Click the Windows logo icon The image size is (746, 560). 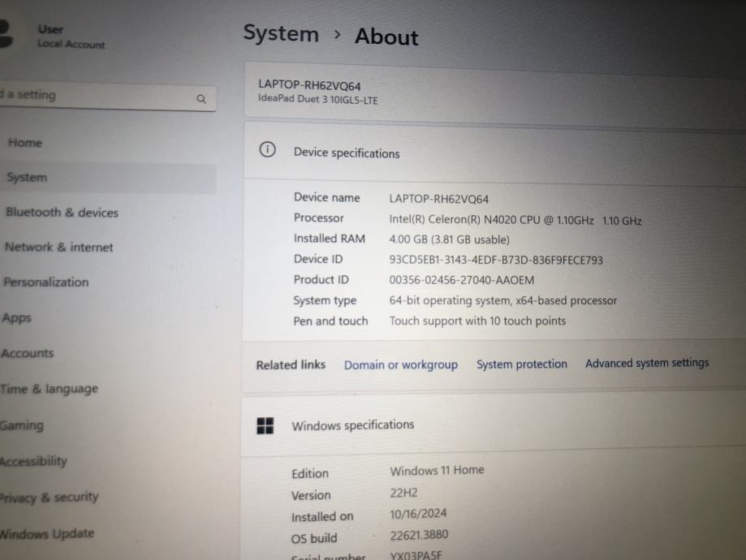265,425
